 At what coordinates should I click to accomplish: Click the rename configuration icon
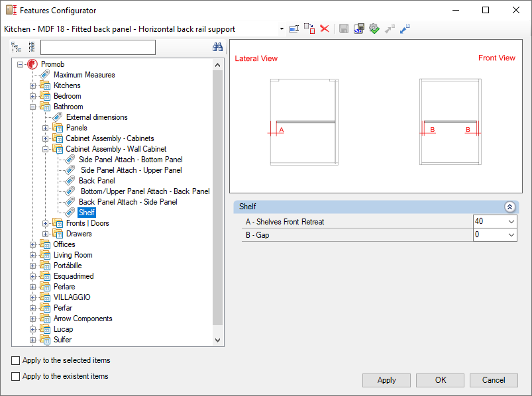293,29
